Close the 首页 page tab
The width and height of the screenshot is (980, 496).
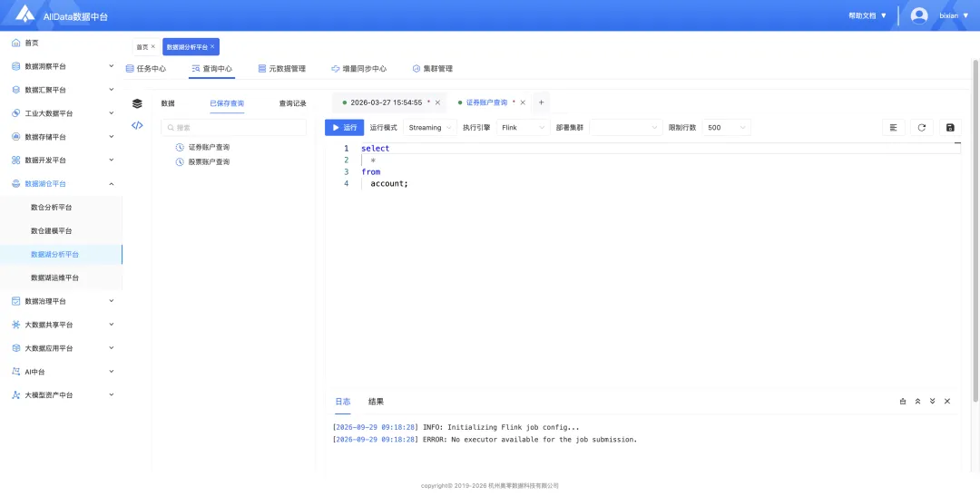[x=153, y=46]
